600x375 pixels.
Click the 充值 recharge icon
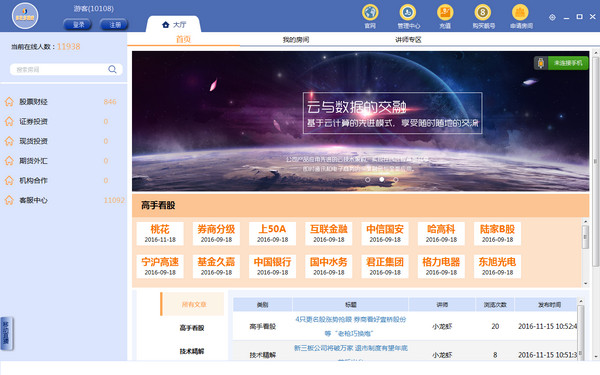point(445,13)
